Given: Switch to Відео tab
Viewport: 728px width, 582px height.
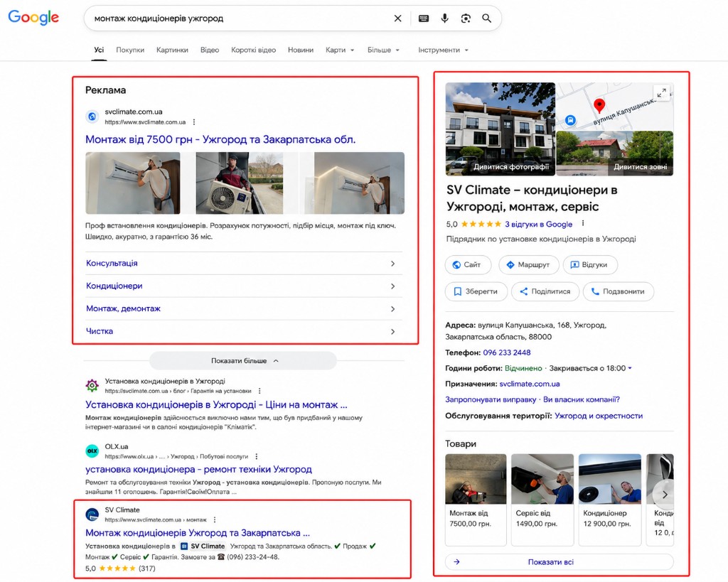Looking at the screenshot, I should (x=210, y=50).
